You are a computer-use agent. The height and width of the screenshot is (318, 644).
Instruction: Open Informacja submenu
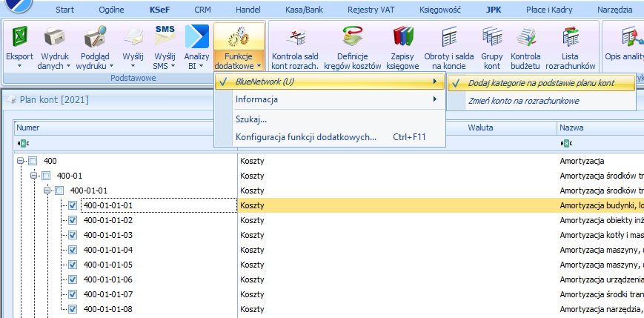(330, 99)
